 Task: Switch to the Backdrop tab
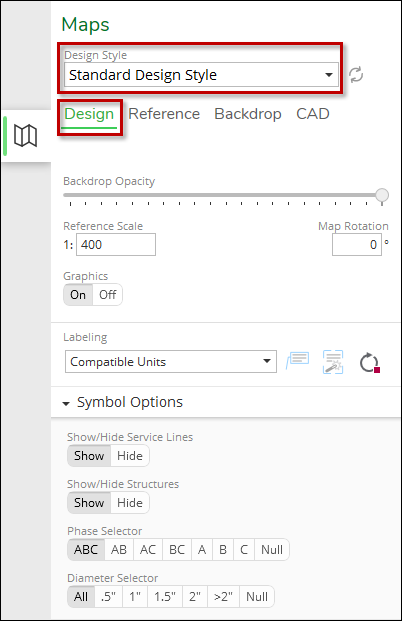[248, 114]
